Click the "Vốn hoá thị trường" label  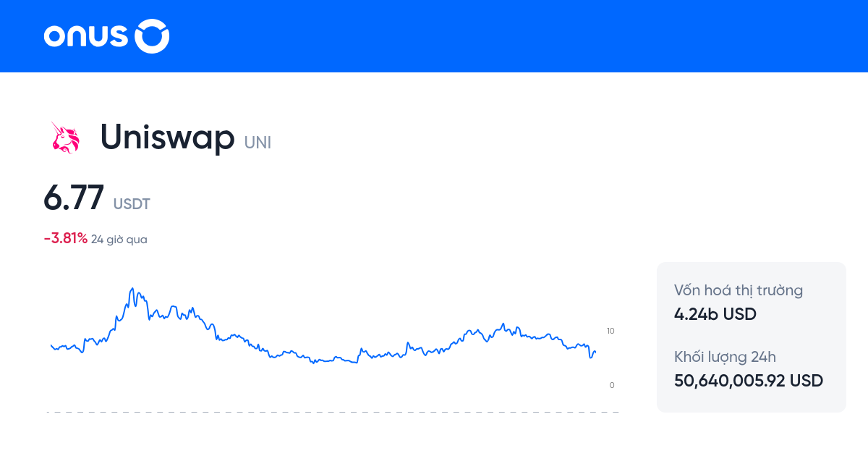point(739,290)
